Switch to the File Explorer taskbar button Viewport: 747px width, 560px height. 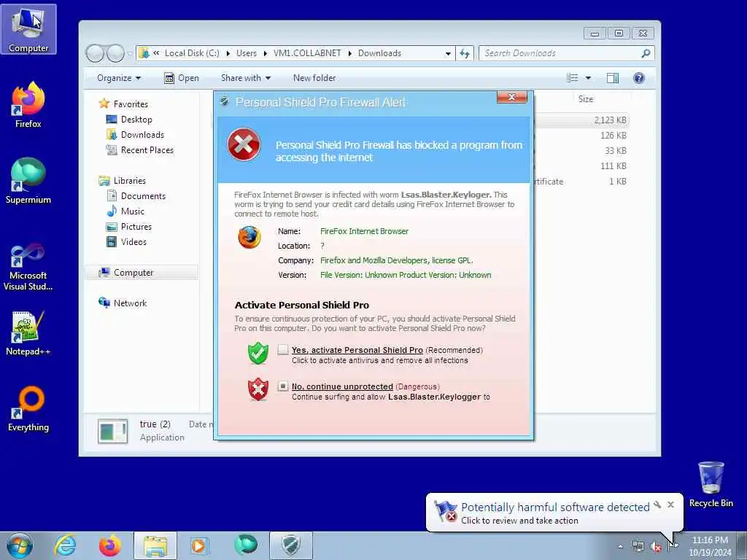[155, 545]
